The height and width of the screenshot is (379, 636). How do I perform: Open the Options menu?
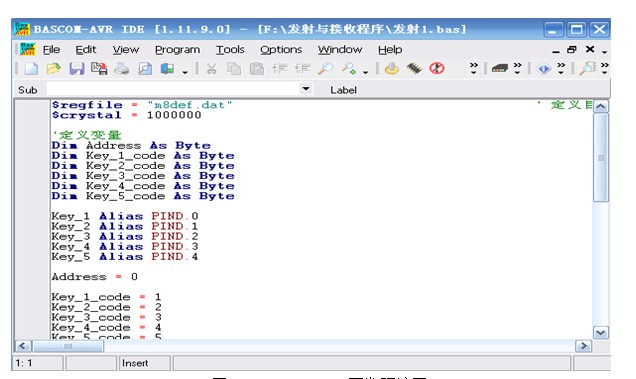coord(281,50)
